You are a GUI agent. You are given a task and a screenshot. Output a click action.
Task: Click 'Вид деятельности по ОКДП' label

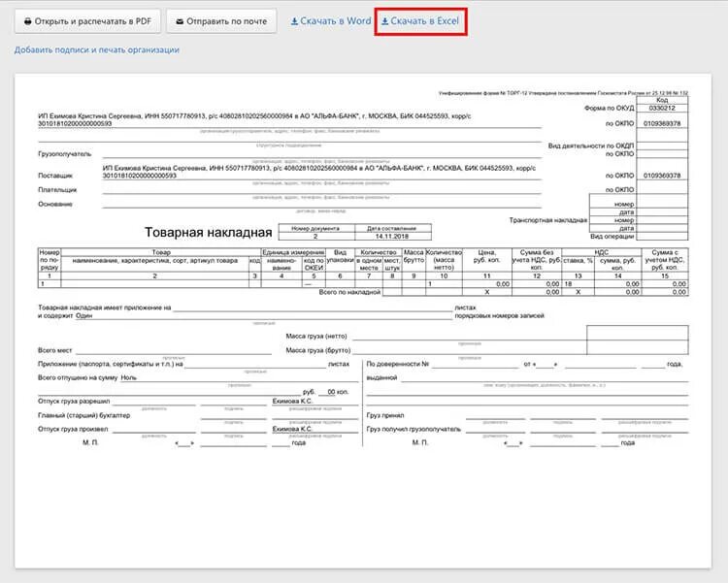point(590,146)
